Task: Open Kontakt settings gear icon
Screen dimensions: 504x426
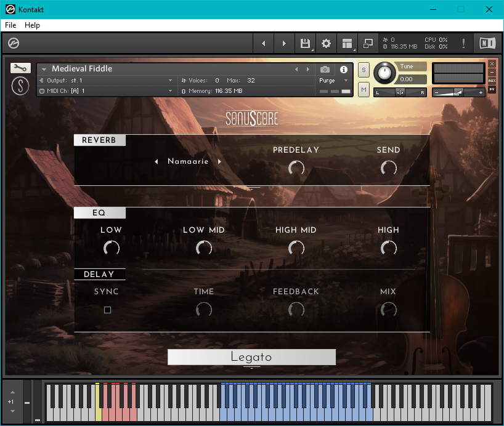Action: pyautogui.click(x=327, y=43)
